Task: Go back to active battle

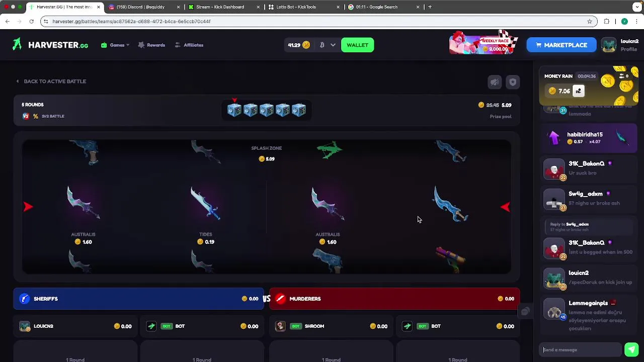Action: click(51, 81)
